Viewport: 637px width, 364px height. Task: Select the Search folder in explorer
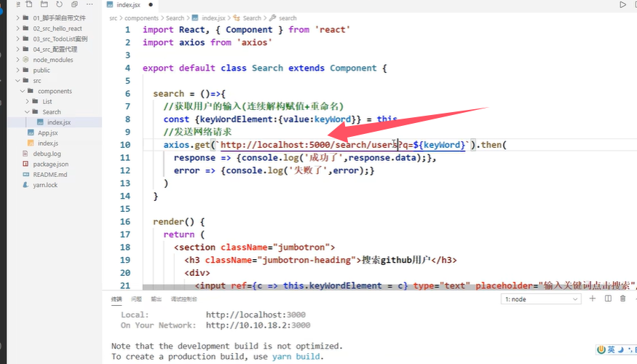click(52, 111)
